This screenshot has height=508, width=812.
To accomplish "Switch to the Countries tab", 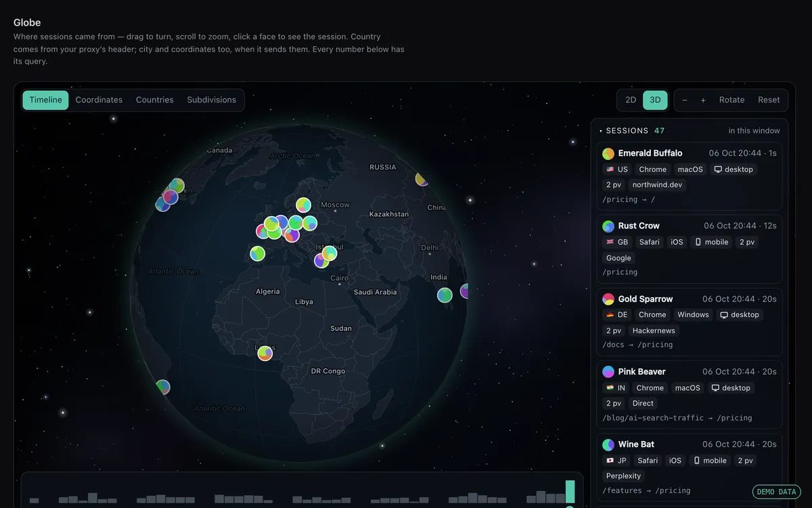I will tap(155, 100).
